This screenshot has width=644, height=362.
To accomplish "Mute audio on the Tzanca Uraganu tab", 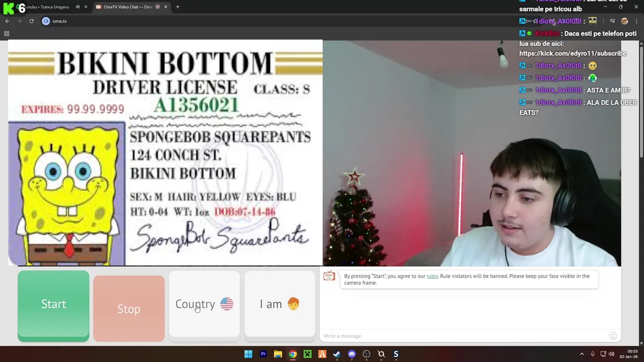I will pyautogui.click(x=77, y=7).
